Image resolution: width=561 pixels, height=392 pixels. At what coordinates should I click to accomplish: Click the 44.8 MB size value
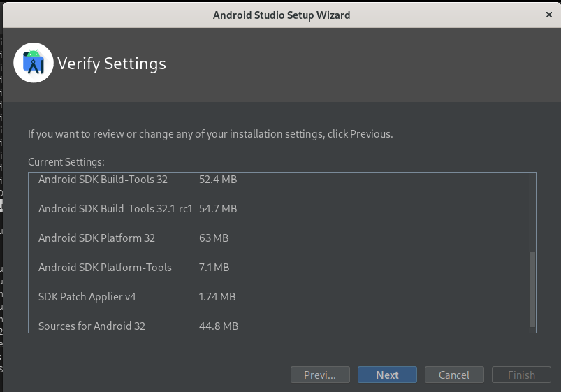point(219,326)
